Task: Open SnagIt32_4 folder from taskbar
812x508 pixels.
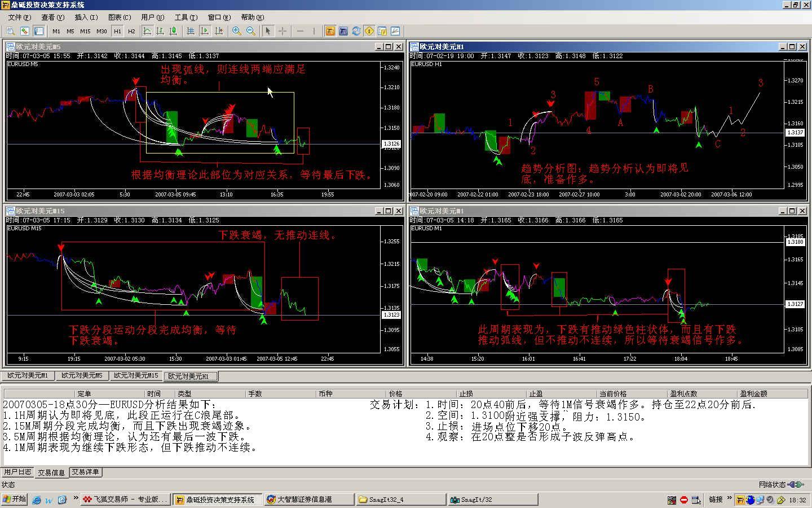Action: [x=400, y=500]
